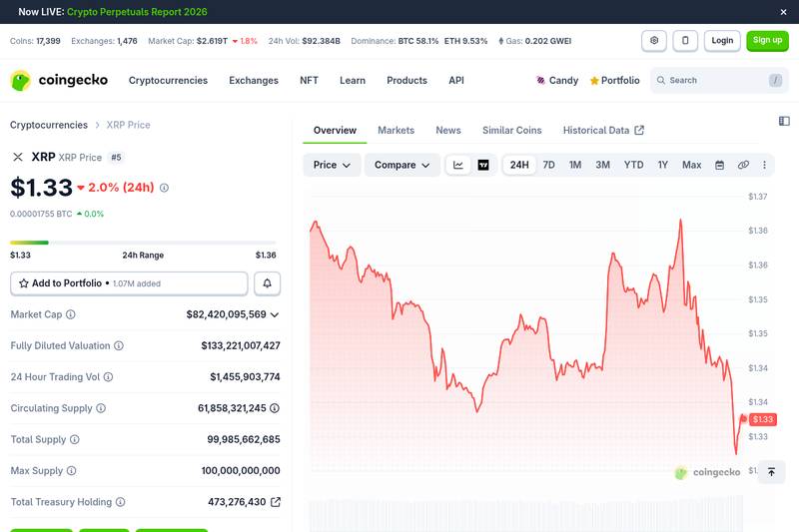Show info about the 24h price change
Screen dimensions: 799x532
[164, 188]
